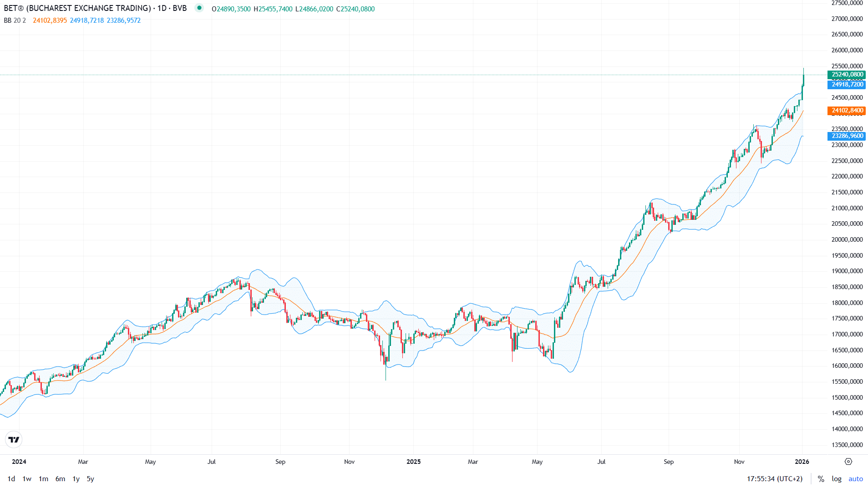Toggle percent scale mode
The width and height of the screenshot is (868, 488).
click(x=821, y=479)
